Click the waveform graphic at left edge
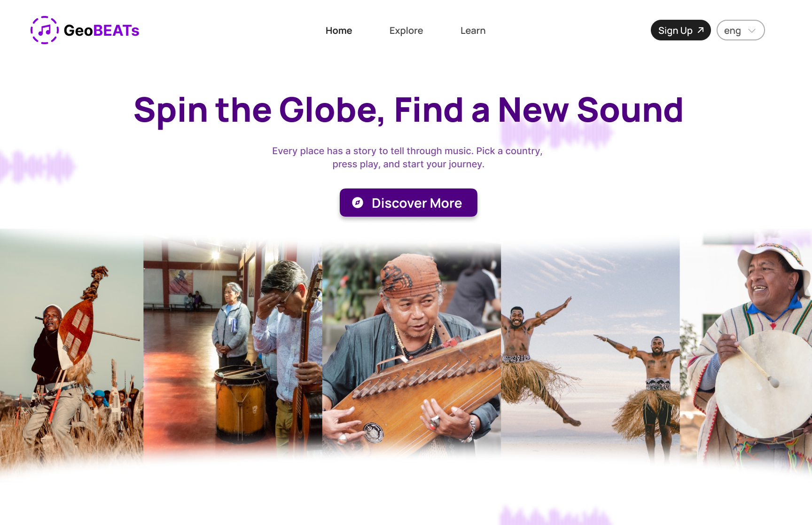The width and height of the screenshot is (812, 525). point(37,166)
